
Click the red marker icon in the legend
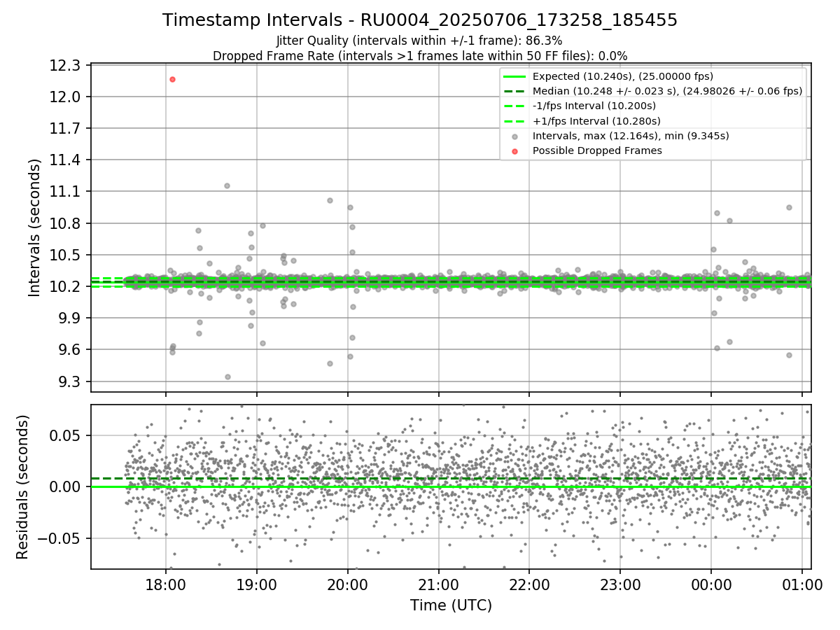point(514,150)
